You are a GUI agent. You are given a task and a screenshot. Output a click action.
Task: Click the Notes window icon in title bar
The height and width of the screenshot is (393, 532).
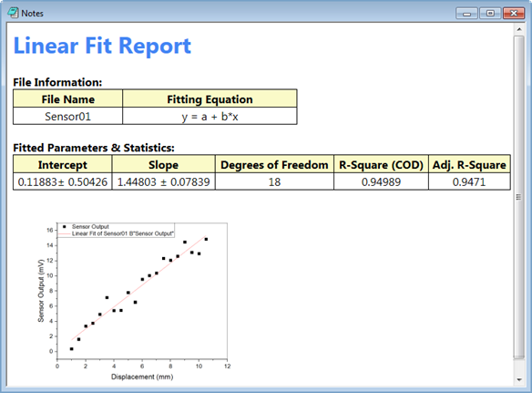pos(14,13)
